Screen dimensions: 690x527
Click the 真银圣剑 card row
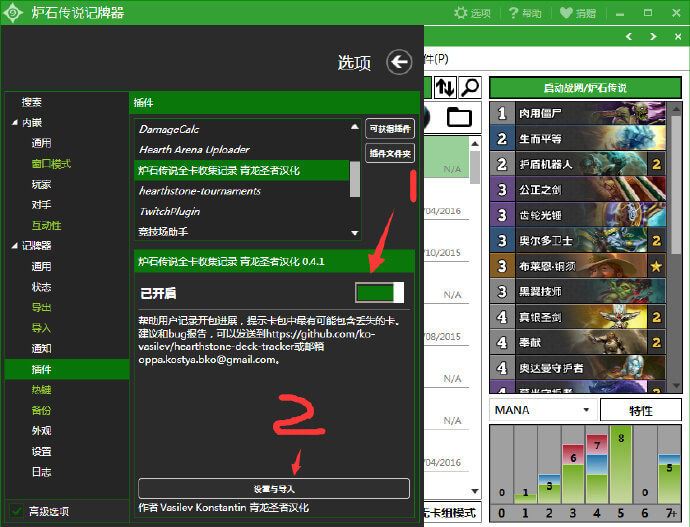pyautogui.click(x=578, y=317)
